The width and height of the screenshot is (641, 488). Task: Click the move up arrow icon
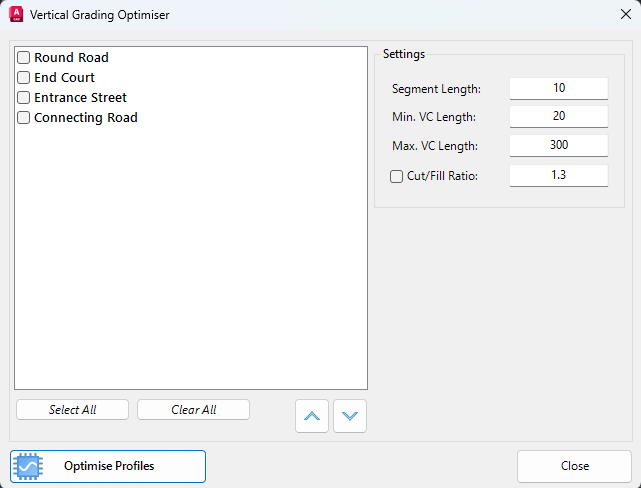[x=312, y=416]
